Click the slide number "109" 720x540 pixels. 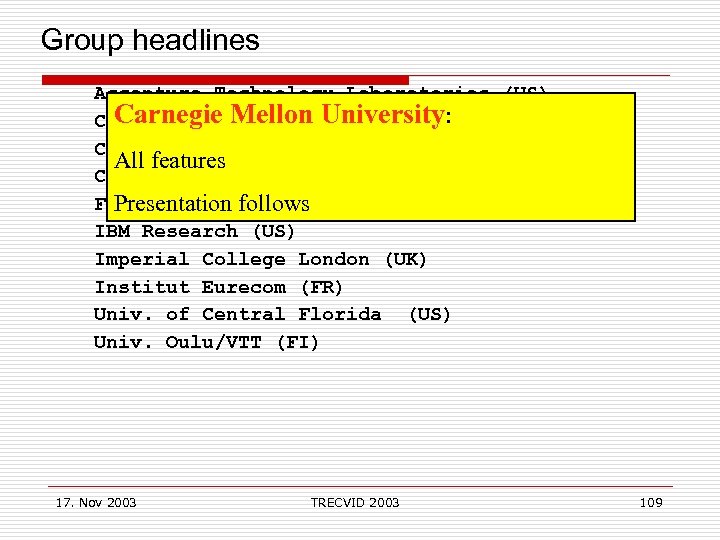pos(651,503)
